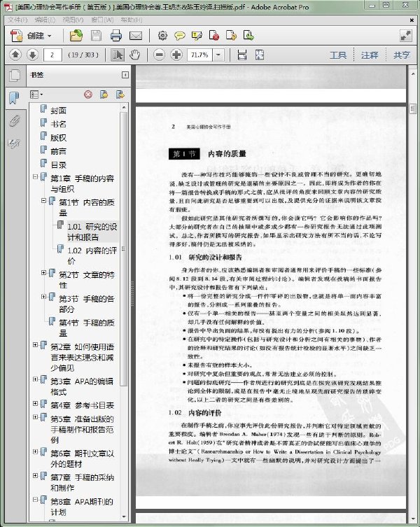Collapse the bookmarks panel arrow

[x=125, y=75]
